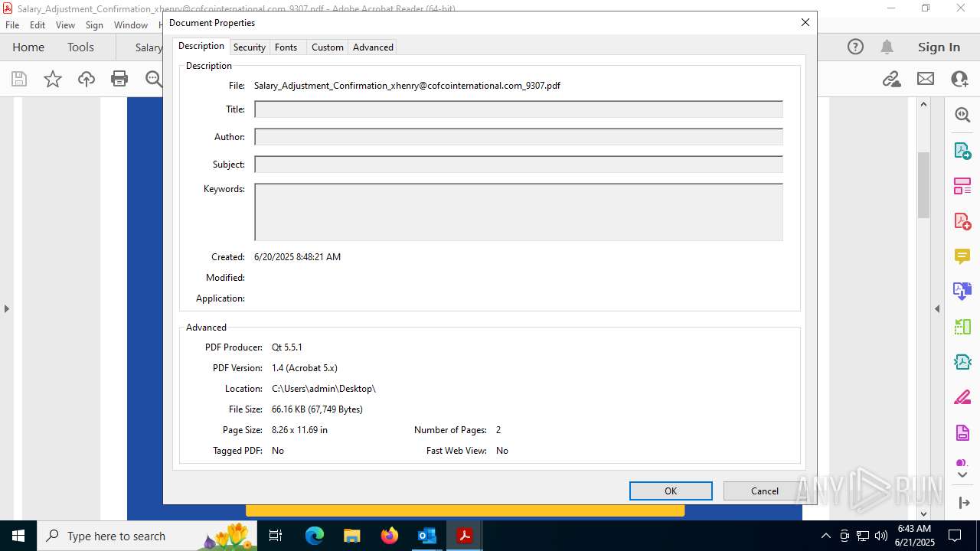Open the View menu
Screen dimensions: 980x551
tap(65, 24)
